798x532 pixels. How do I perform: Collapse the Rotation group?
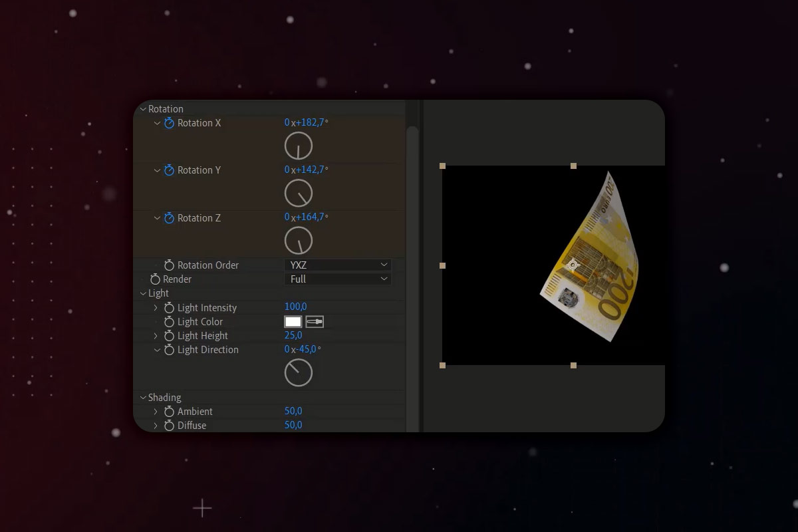pyautogui.click(x=142, y=109)
